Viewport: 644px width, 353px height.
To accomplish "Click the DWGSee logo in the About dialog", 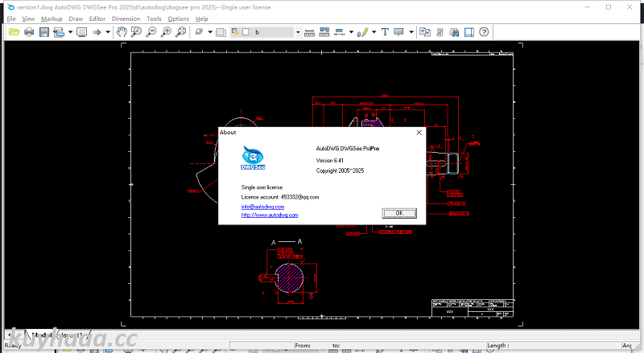I will click(x=253, y=158).
